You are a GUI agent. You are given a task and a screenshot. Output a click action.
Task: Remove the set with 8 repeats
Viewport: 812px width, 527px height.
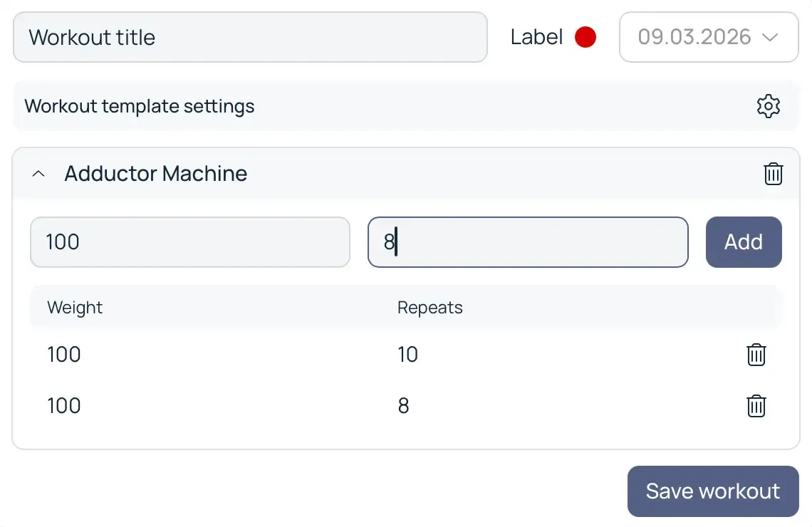tap(756, 406)
